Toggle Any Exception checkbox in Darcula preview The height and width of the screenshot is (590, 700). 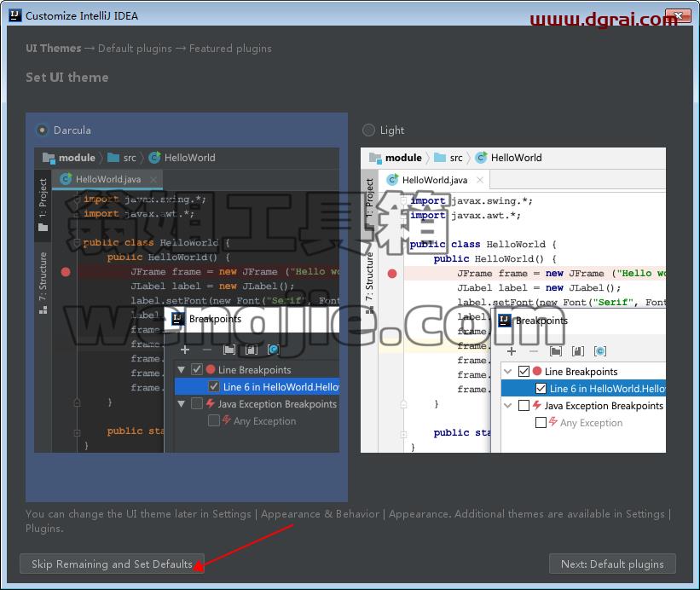coord(214,420)
